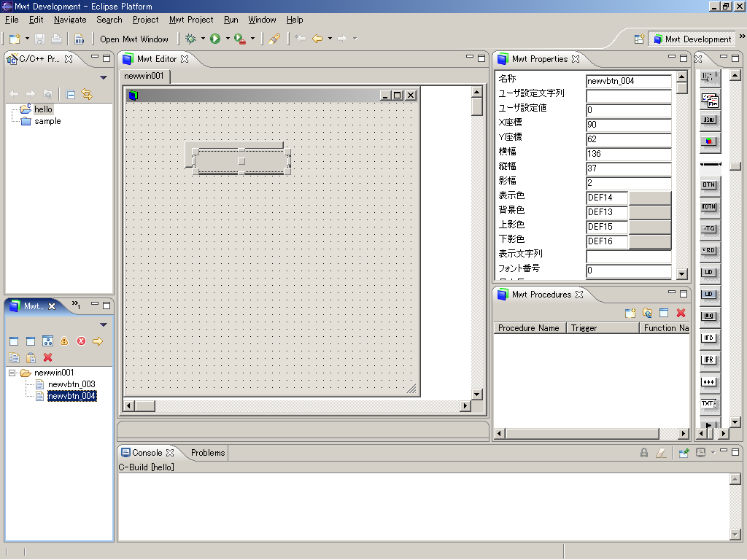Click the 背景色 color swatch button
This screenshot has height=560, width=747.
pos(650,212)
